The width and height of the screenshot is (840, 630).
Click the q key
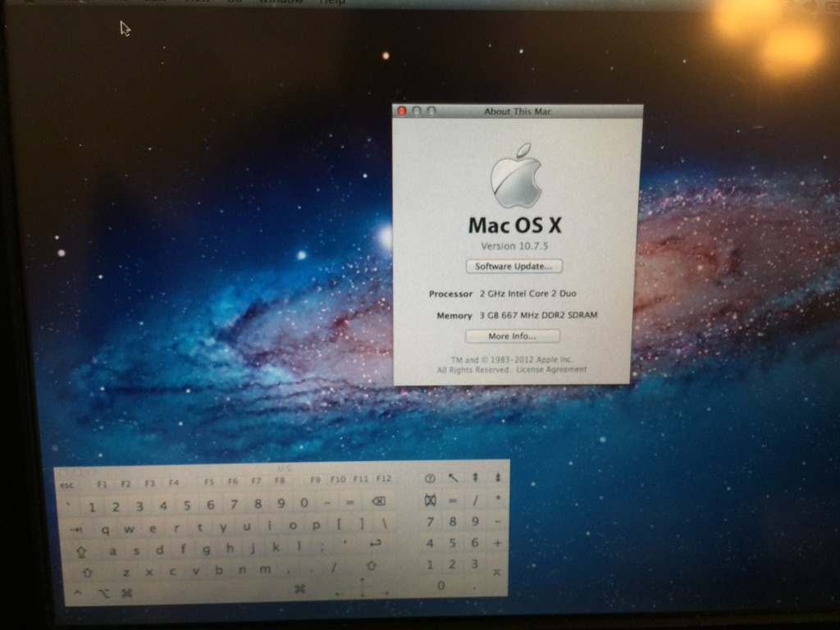pos(106,530)
